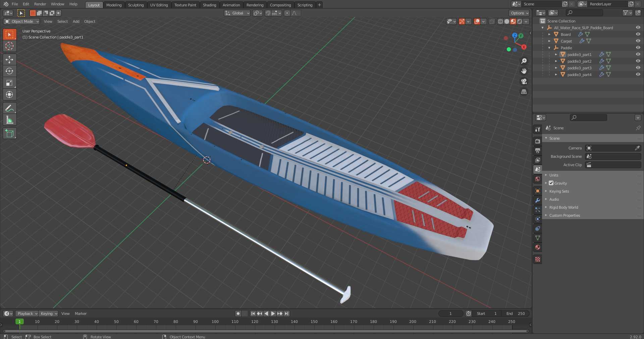Toggle the Gravity checkbox
The height and width of the screenshot is (339, 644).
click(x=551, y=183)
